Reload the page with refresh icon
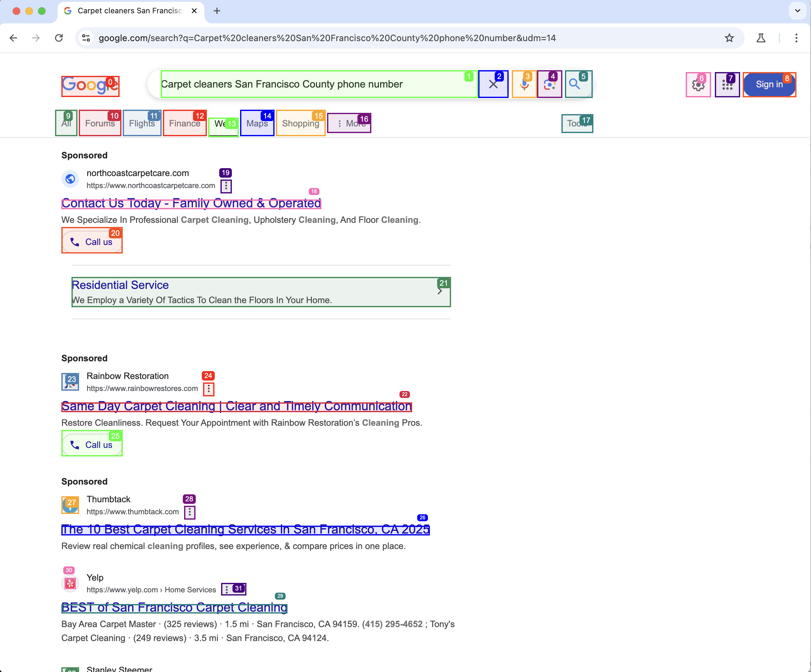 (x=59, y=38)
